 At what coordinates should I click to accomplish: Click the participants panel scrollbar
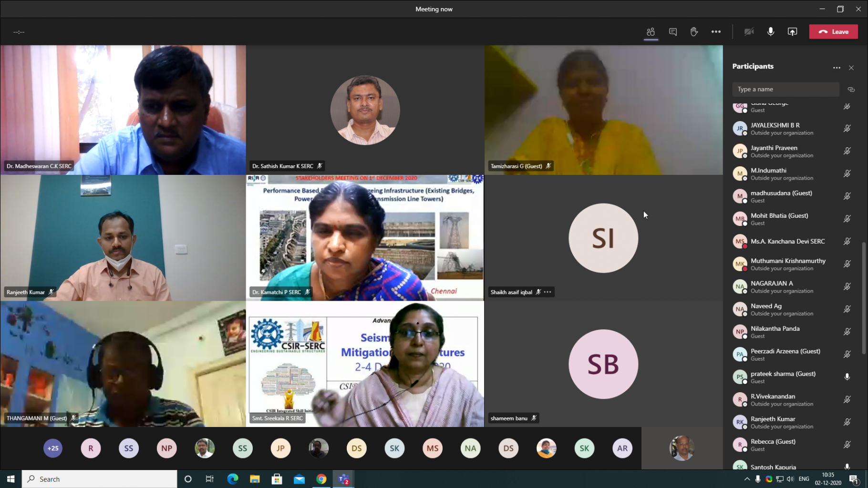(864, 298)
